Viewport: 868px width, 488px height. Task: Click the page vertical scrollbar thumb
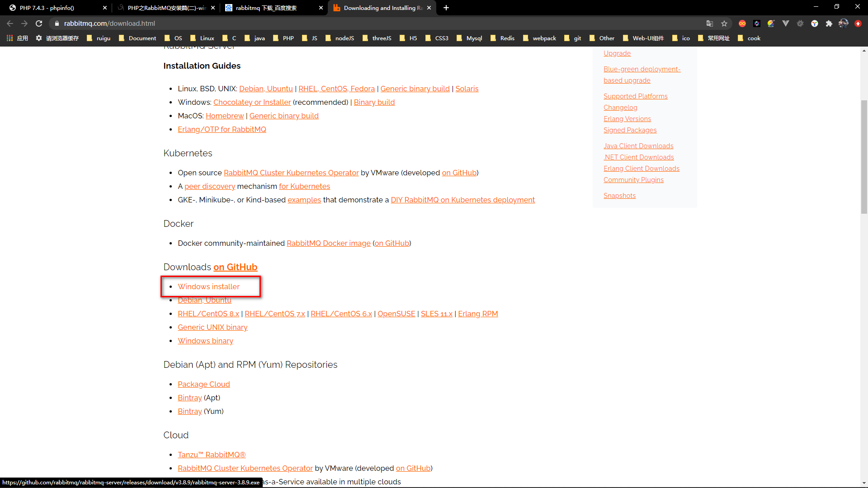point(864,157)
